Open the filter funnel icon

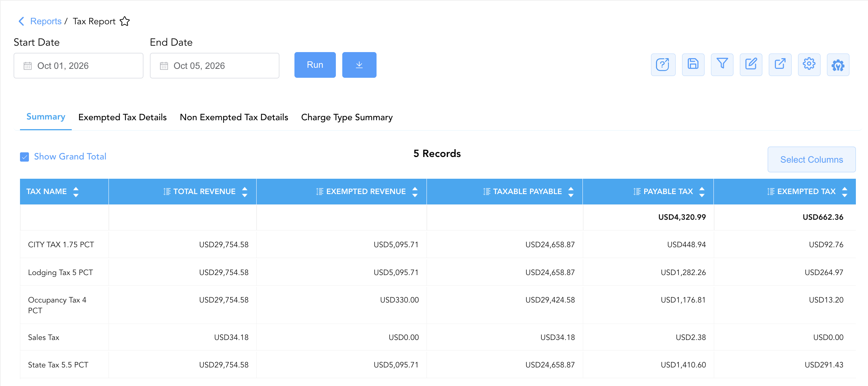coord(722,65)
